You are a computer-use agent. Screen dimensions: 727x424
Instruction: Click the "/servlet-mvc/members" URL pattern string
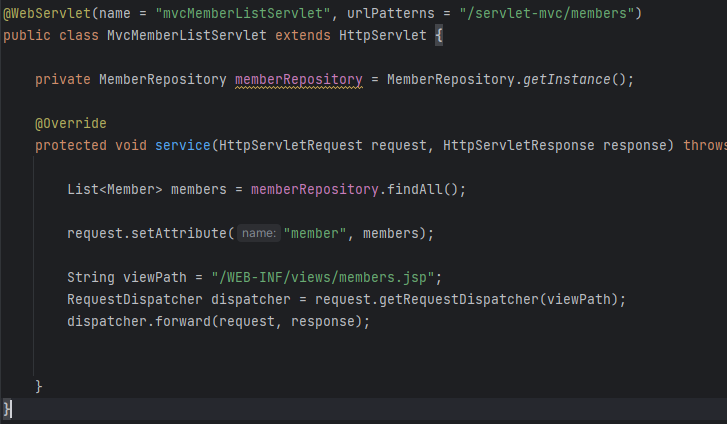[547, 13]
